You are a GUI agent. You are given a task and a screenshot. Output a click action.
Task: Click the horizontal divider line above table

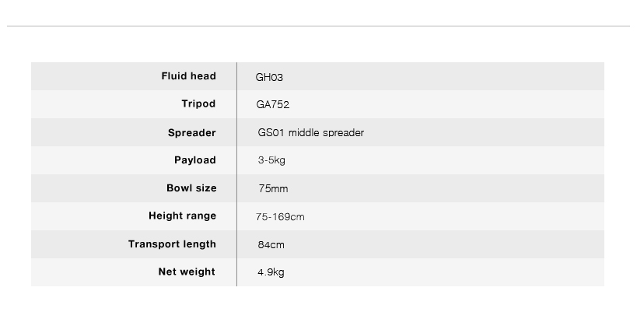pyautogui.click(x=318, y=26)
